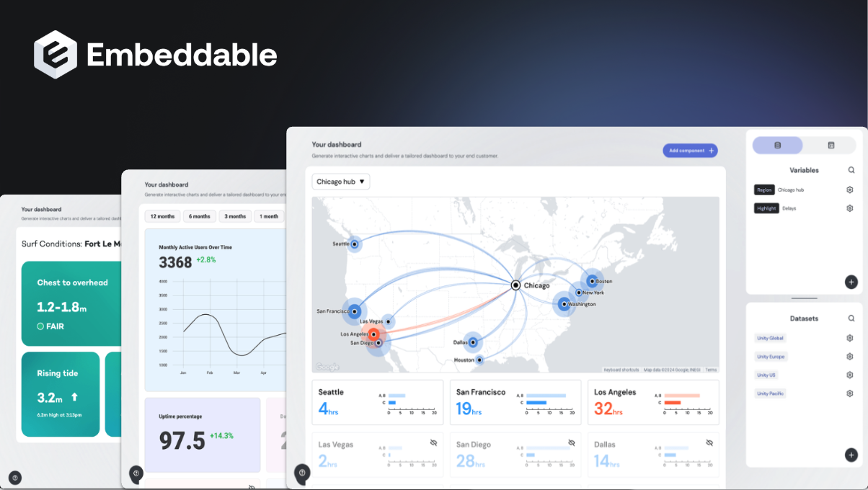868x490 pixels.
Task: Click the Las Vegas map marker
Action: [388, 321]
